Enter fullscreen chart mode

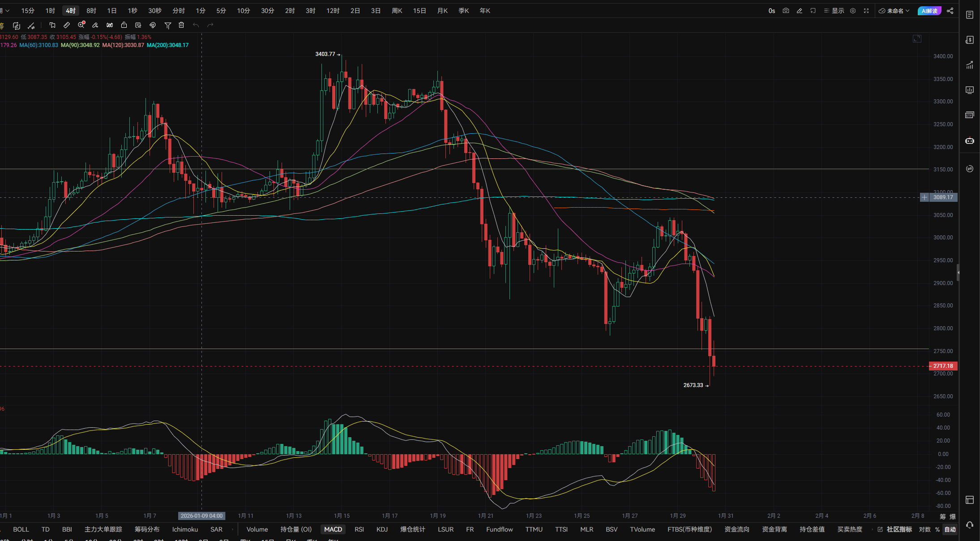click(866, 11)
